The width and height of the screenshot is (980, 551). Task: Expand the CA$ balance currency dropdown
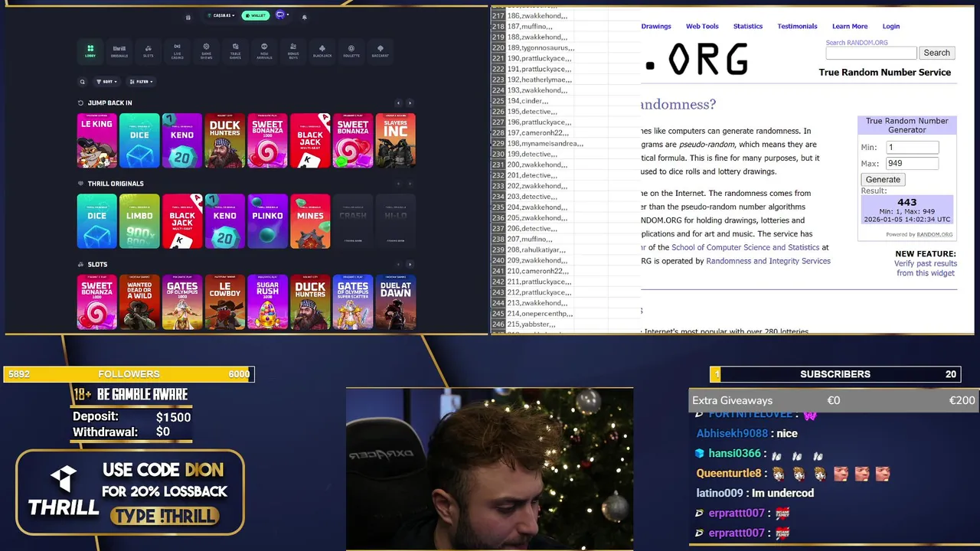tap(222, 15)
